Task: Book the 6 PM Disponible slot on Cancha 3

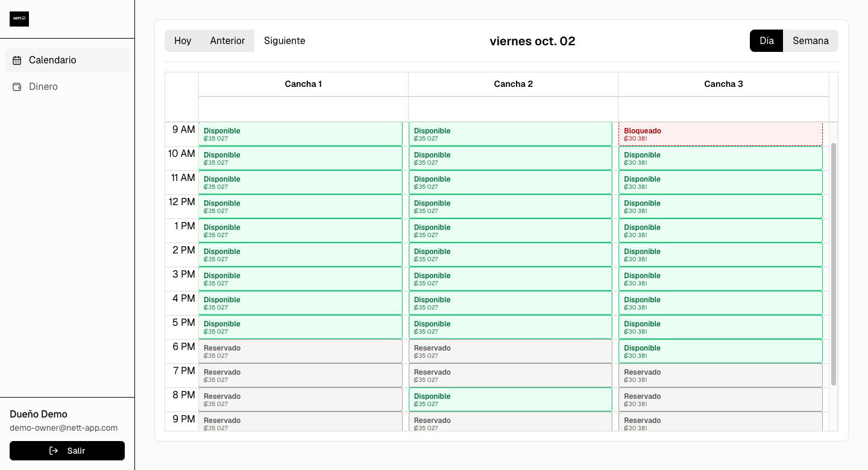Action: point(720,351)
